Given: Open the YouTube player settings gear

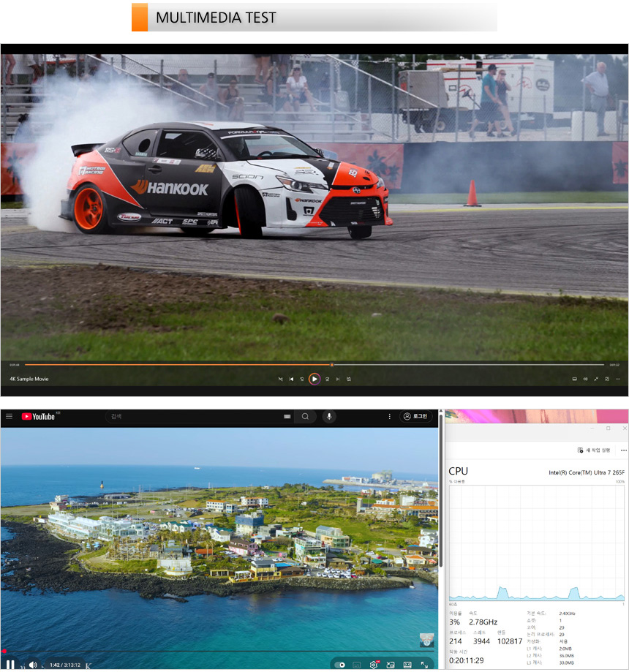Looking at the screenshot, I should pos(374,665).
